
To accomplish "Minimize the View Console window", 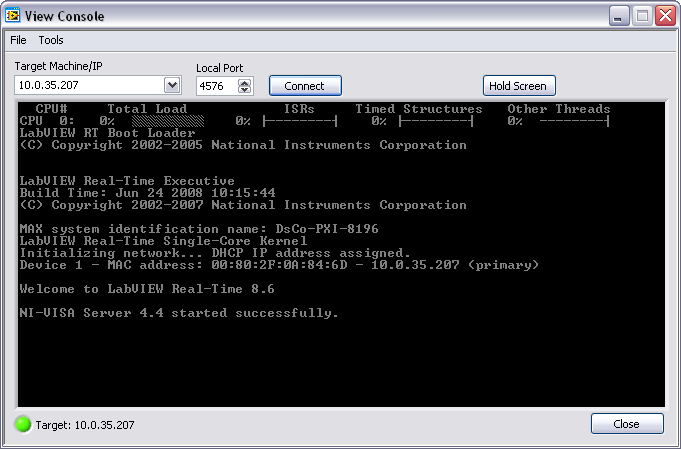I will click(619, 16).
